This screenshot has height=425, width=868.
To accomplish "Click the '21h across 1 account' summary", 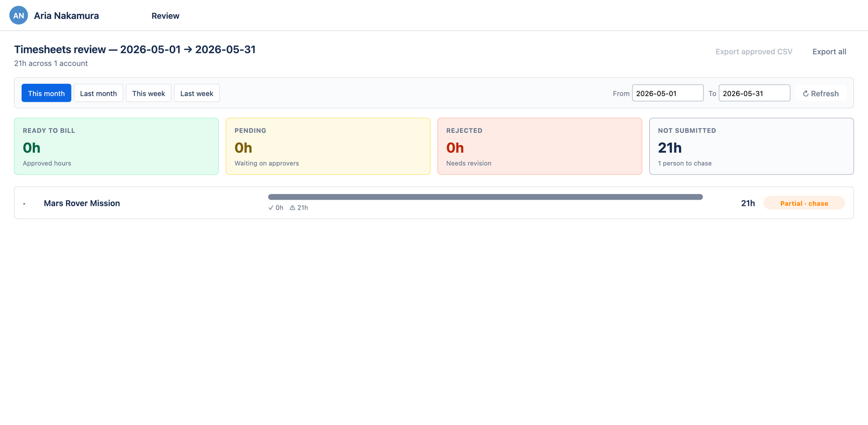I will (51, 63).
